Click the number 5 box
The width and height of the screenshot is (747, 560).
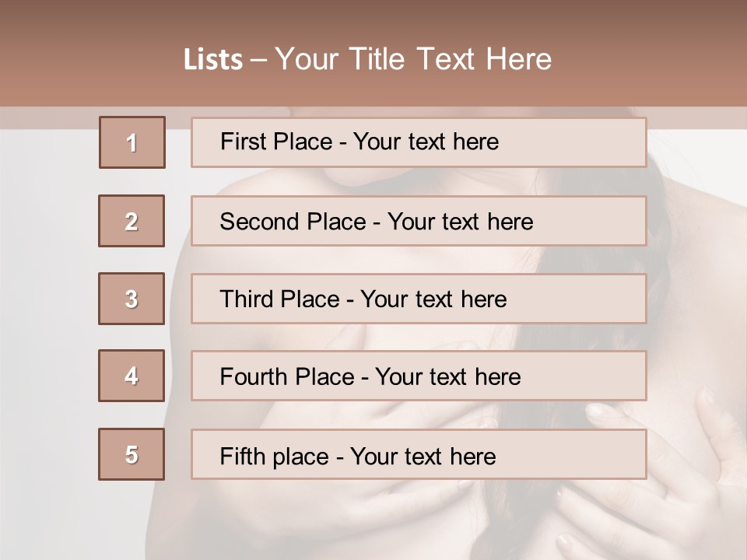tap(132, 454)
